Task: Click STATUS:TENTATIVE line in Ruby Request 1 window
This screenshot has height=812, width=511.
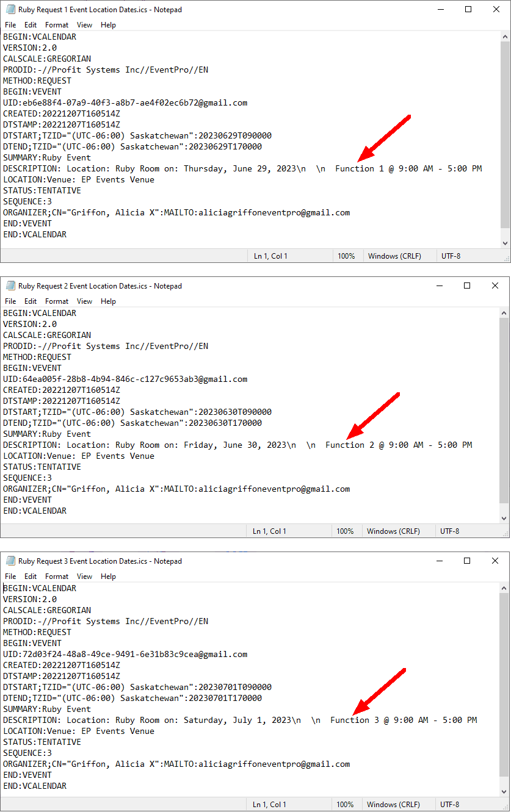Action: [x=42, y=191]
